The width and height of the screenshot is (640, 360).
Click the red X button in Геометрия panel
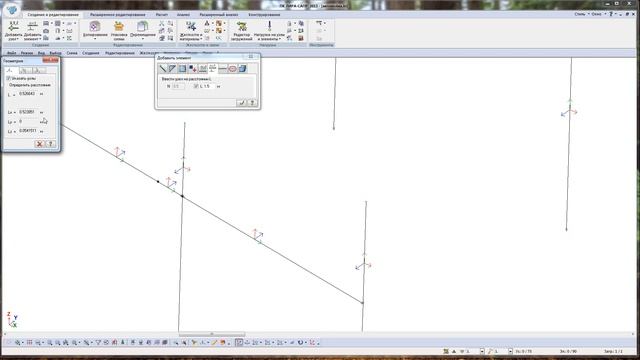40,144
